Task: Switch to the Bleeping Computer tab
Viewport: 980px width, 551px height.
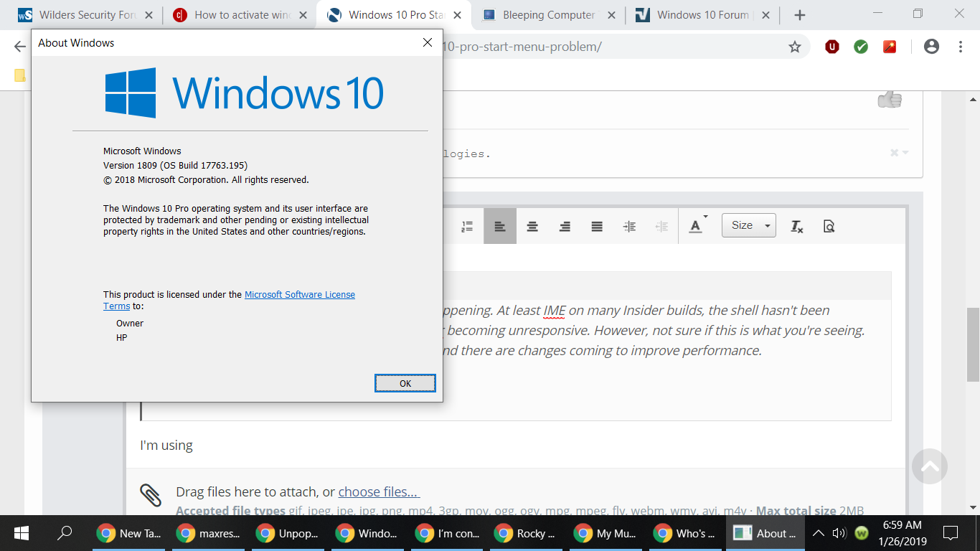Action: point(548,14)
